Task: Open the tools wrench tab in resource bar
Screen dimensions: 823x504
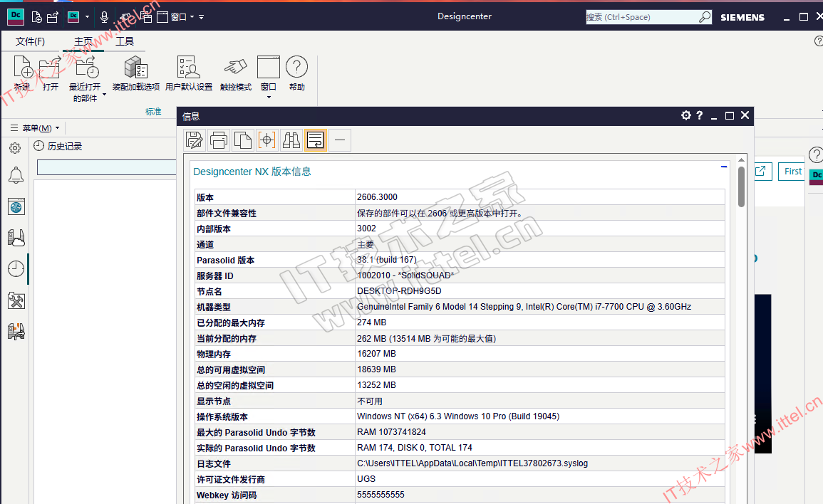Action: click(x=16, y=300)
